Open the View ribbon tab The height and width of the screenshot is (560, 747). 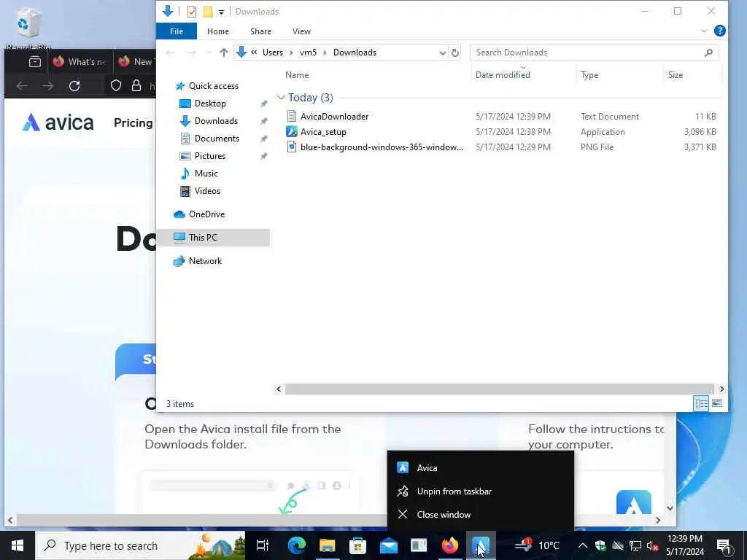(301, 31)
